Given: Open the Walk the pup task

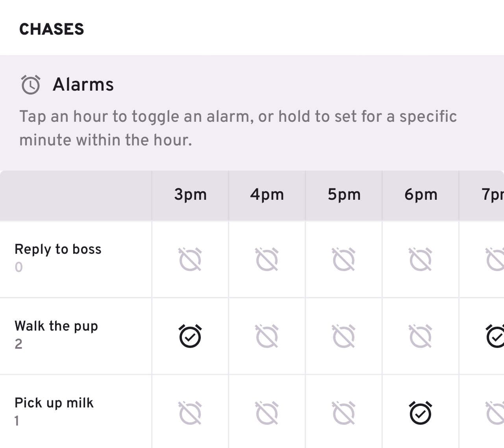Looking at the screenshot, I should (56, 326).
